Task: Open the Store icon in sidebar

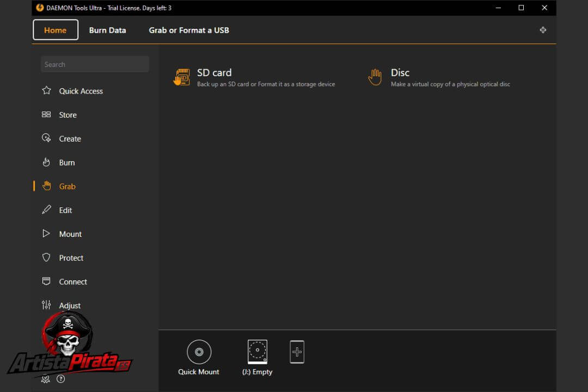Action: [x=46, y=114]
